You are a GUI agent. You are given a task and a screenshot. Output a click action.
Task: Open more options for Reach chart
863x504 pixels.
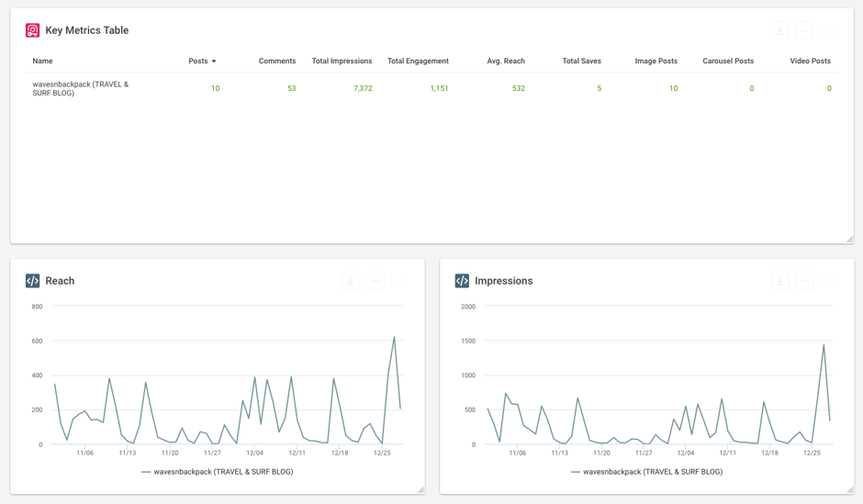[375, 281]
